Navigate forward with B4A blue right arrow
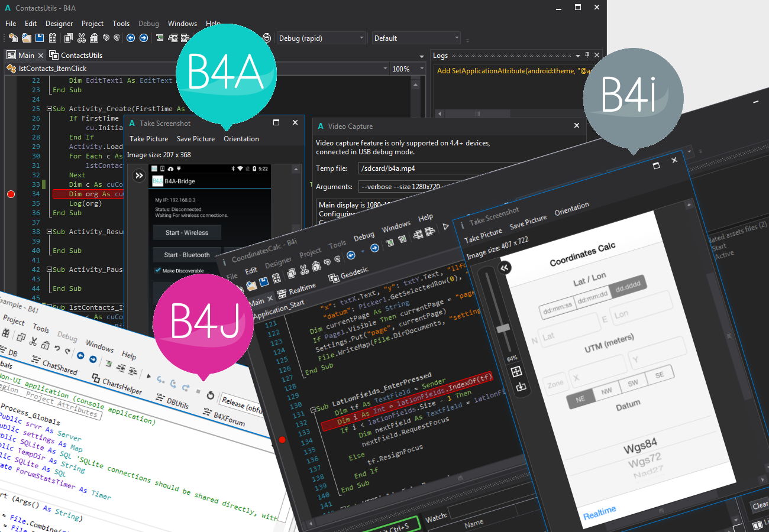 click(x=143, y=38)
